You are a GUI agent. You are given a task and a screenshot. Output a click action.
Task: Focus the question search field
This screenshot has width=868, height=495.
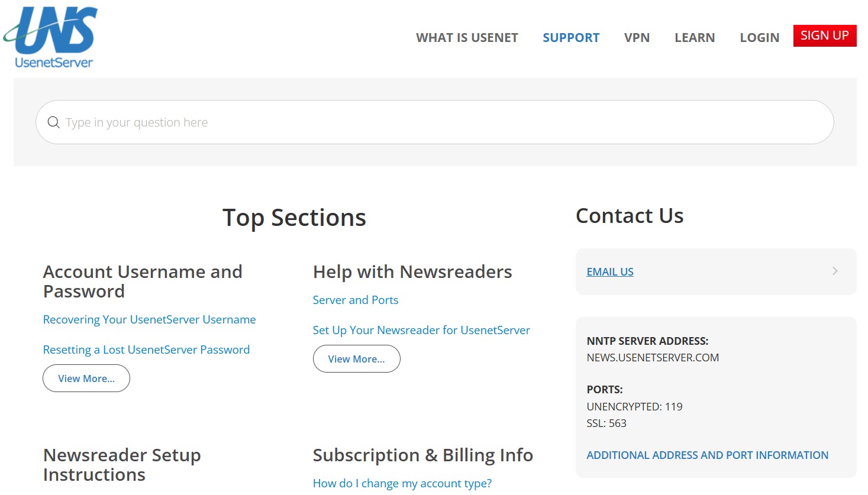point(435,122)
